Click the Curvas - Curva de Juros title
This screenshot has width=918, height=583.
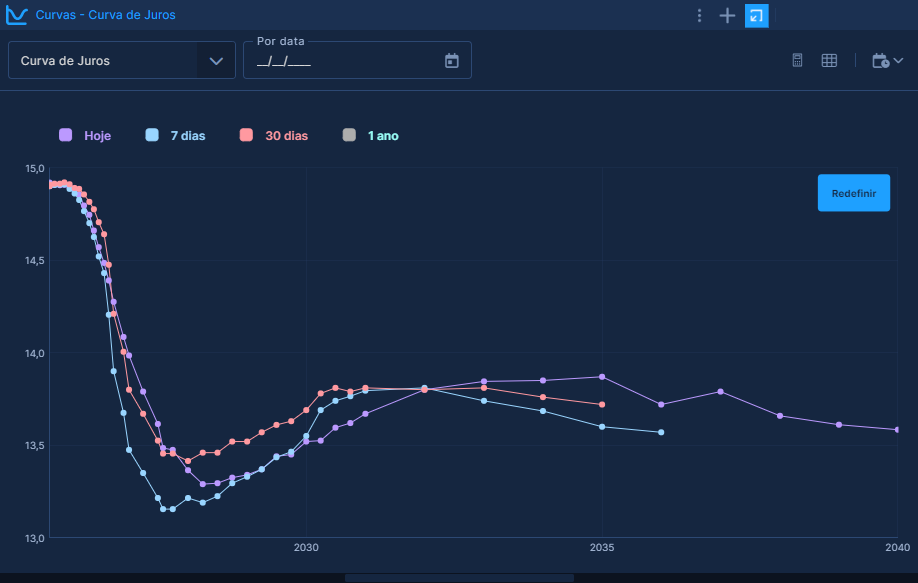point(105,15)
